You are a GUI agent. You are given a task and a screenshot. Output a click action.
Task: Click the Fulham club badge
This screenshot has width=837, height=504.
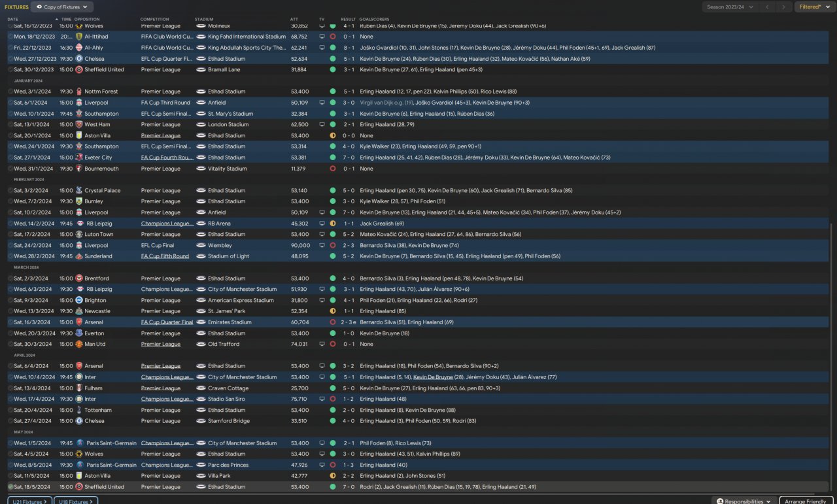[x=79, y=388]
